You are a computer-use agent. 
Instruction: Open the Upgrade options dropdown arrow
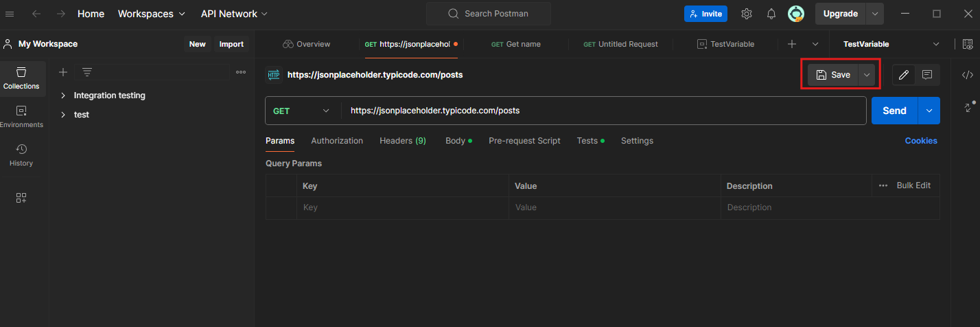pos(875,14)
